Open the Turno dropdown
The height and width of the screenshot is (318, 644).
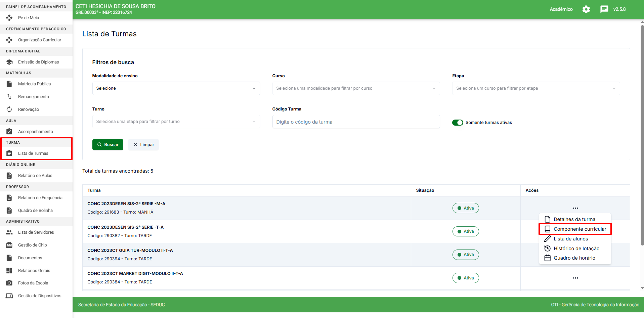click(x=176, y=122)
